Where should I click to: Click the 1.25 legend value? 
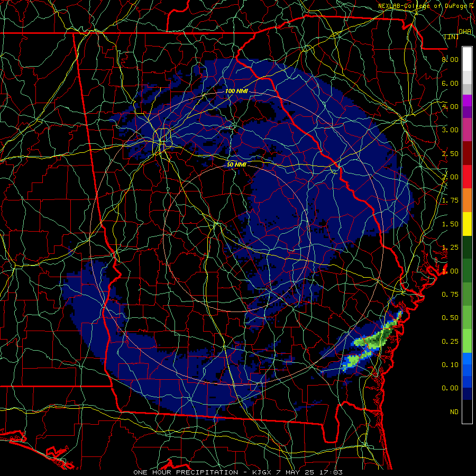click(x=450, y=248)
